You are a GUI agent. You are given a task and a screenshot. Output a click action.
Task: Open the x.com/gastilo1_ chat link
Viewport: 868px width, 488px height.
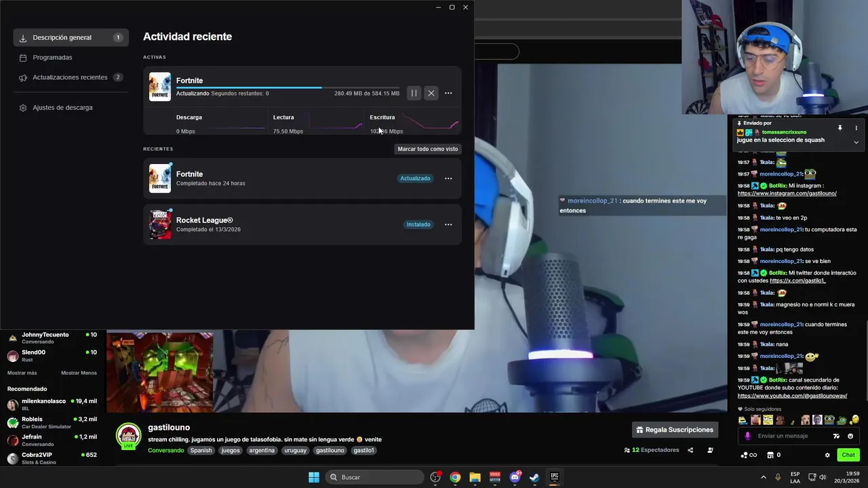797,281
